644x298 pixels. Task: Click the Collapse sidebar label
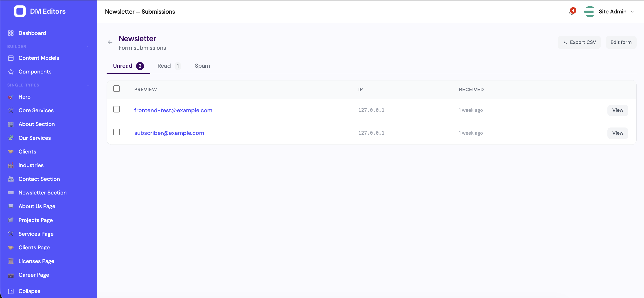point(29,291)
